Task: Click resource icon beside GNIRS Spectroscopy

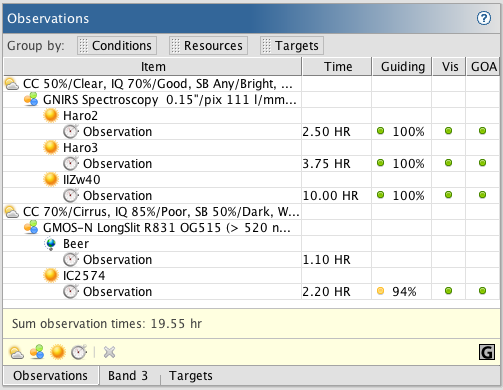Action: click(31, 100)
